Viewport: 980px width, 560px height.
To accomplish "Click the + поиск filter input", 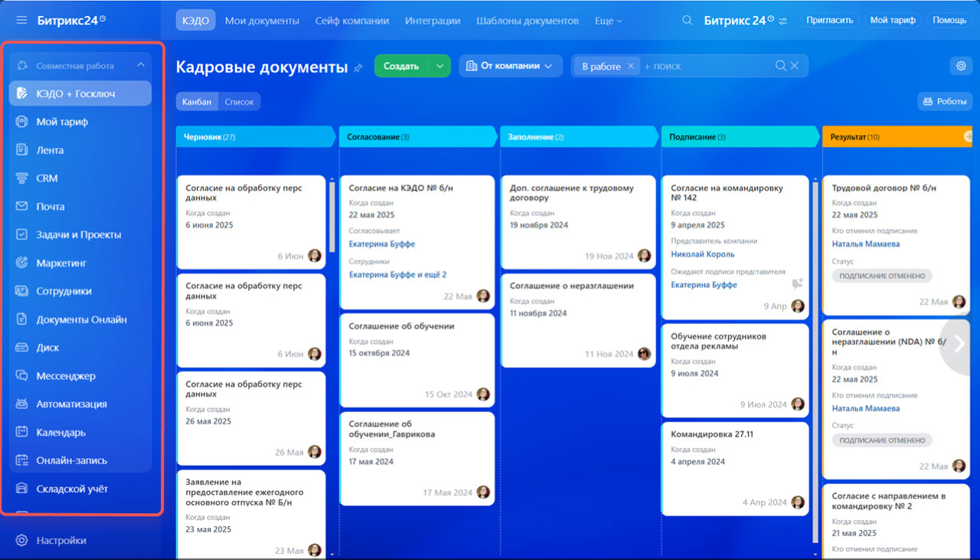I will [x=707, y=66].
